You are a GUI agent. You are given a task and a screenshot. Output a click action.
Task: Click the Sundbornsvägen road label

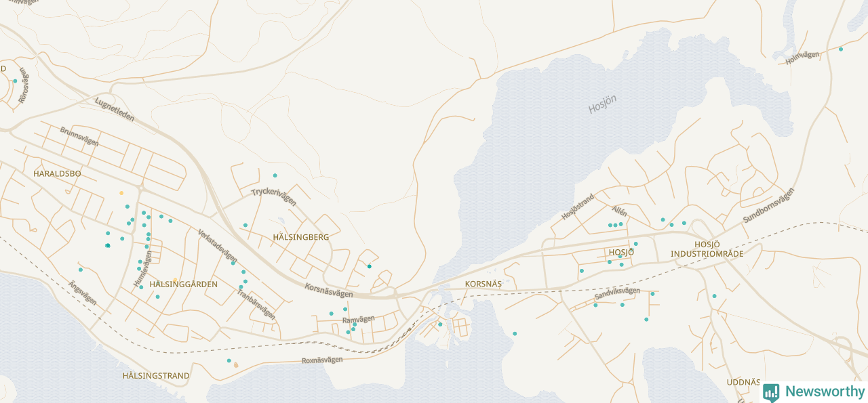point(768,206)
